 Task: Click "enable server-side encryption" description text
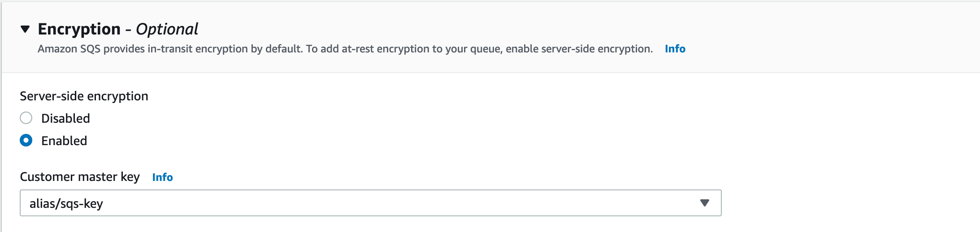click(579, 49)
